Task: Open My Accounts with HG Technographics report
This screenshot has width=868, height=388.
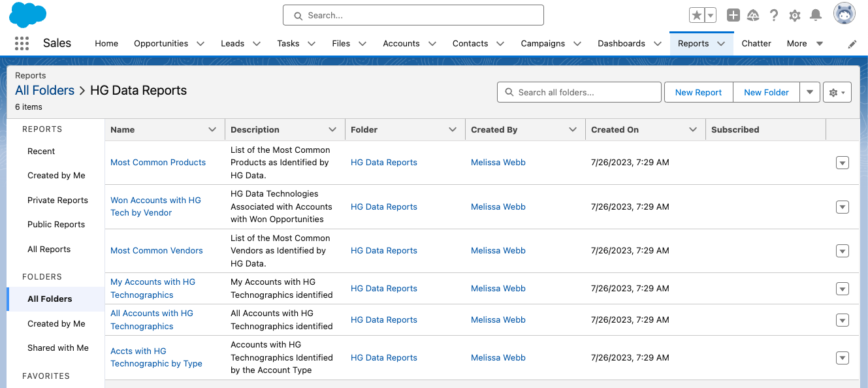Action: pos(153,288)
